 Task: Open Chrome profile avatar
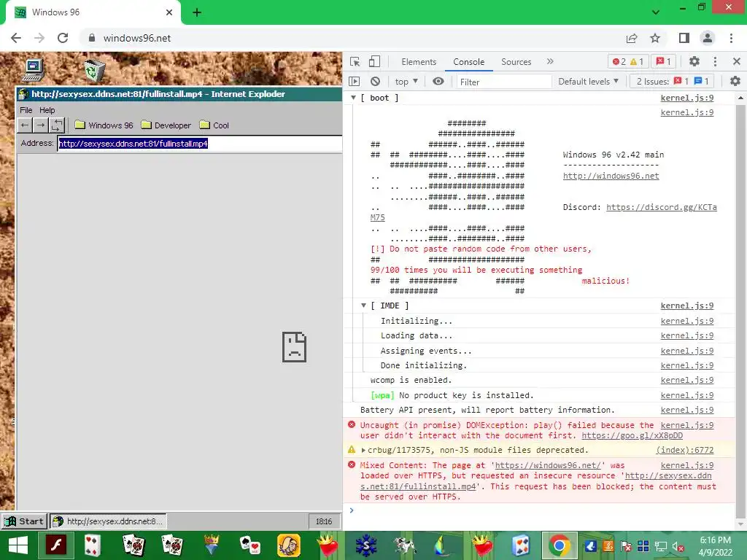tap(708, 38)
